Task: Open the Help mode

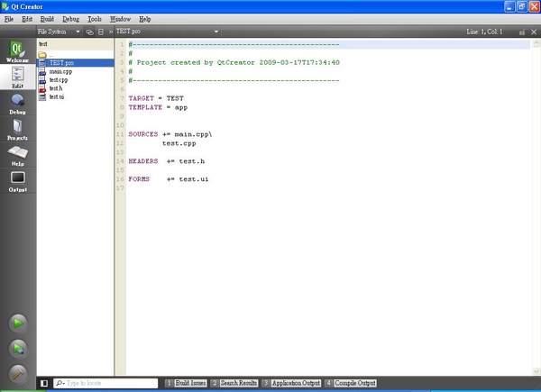Action: (x=17, y=156)
